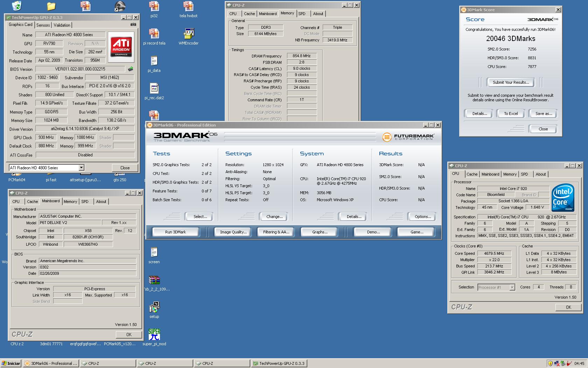Screen dimensions: 588x368
Task: Open the yellow folder on desktop
Action: tap(51, 6)
